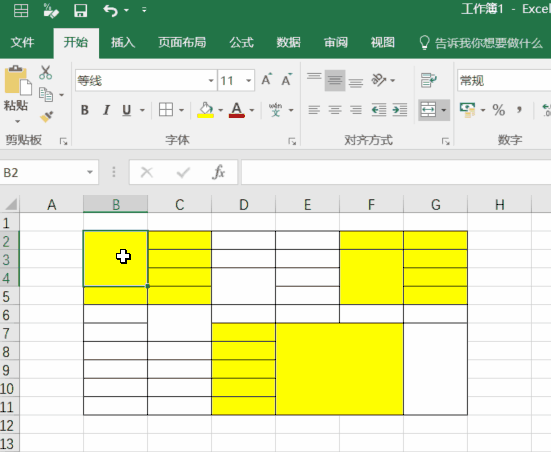Expand the Borders dropdown arrow
This screenshot has height=452, width=551.
coord(181,110)
